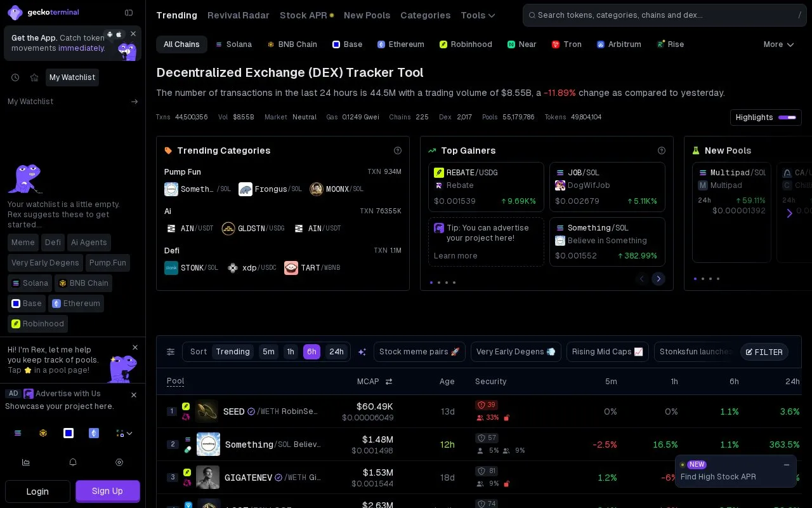Image resolution: width=812 pixels, height=508 pixels.
Task: Expand the More chains dropdown
Action: pyautogui.click(x=778, y=44)
